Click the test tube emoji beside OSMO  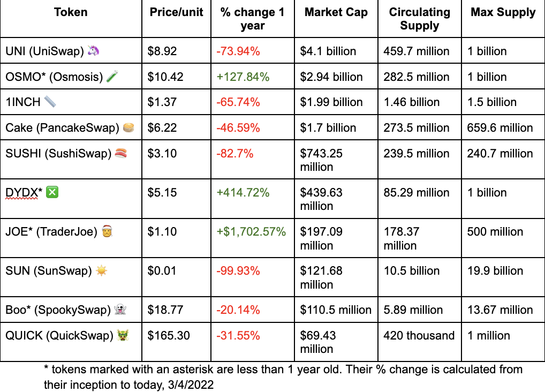(112, 76)
